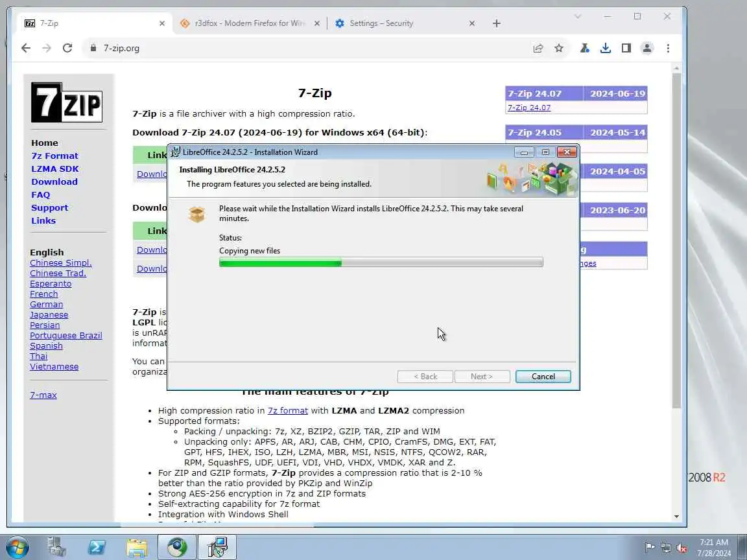Bookmark this page with the star icon
747x560 pixels.
tap(559, 48)
